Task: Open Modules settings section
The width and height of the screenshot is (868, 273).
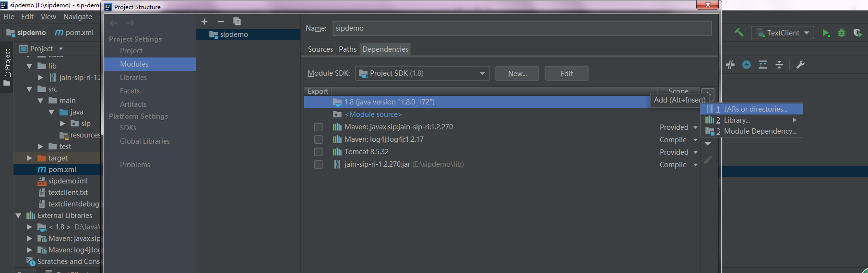Action: [x=150, y=64]
